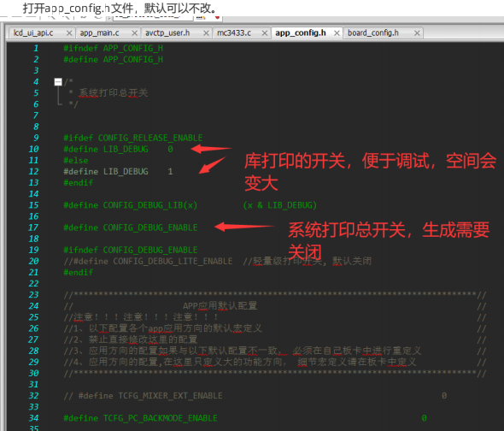504x431 pixels.
Task: Close the board_config.h tab
Action: (x=417, y=33)
